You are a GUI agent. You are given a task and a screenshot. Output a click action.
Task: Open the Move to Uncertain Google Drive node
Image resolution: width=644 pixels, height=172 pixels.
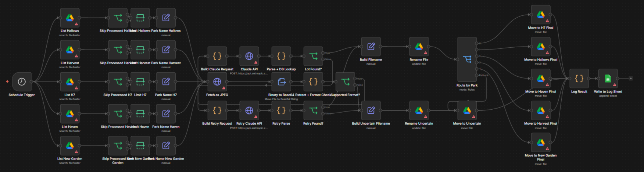click(467, 110)
